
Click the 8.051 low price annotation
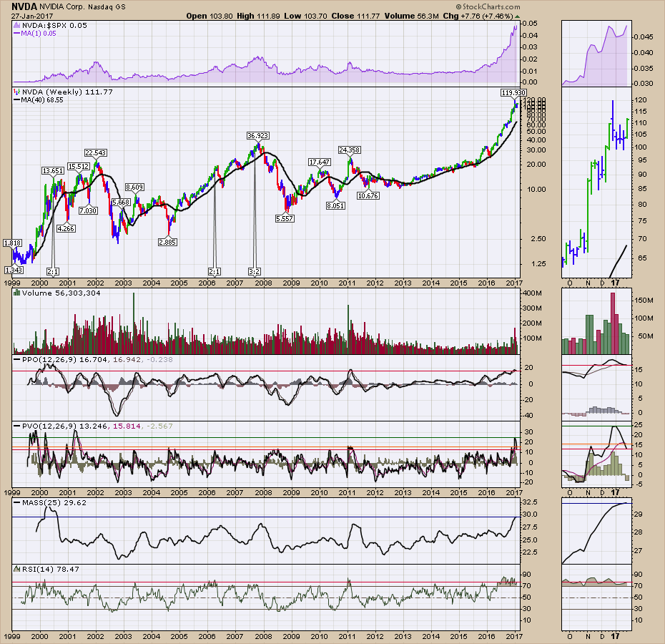[335, 205]
